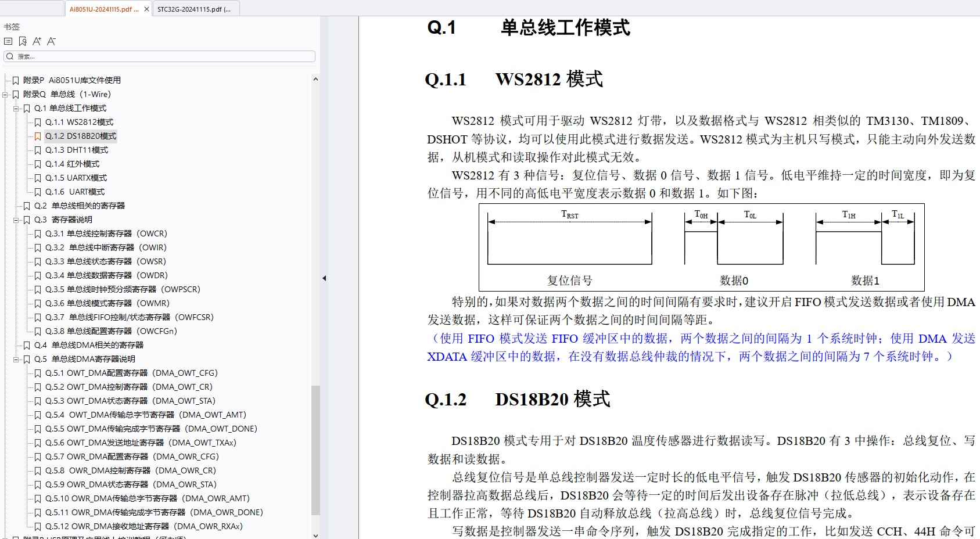
Task: Open bookmark Q.3.6 单总线模式寄存器 (OWMR)
Action: click(107, 303)
